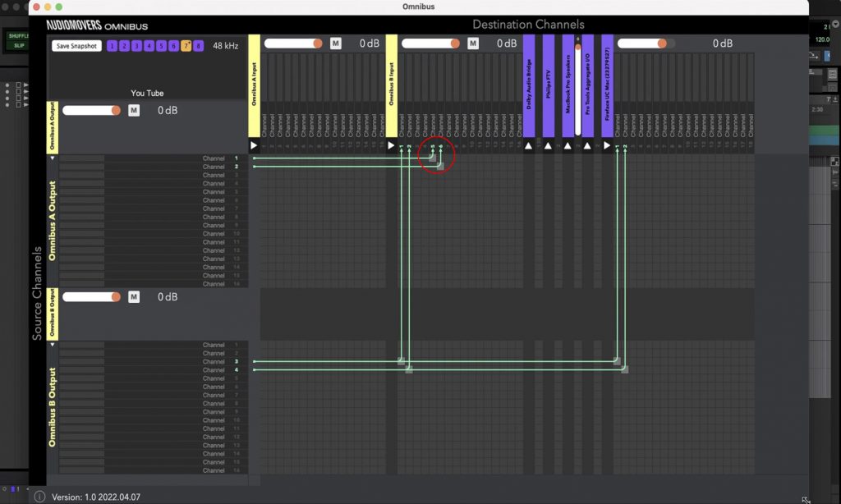841x504 pixels.
Task: Recall snapshot 6
Action: coord(173,46)
